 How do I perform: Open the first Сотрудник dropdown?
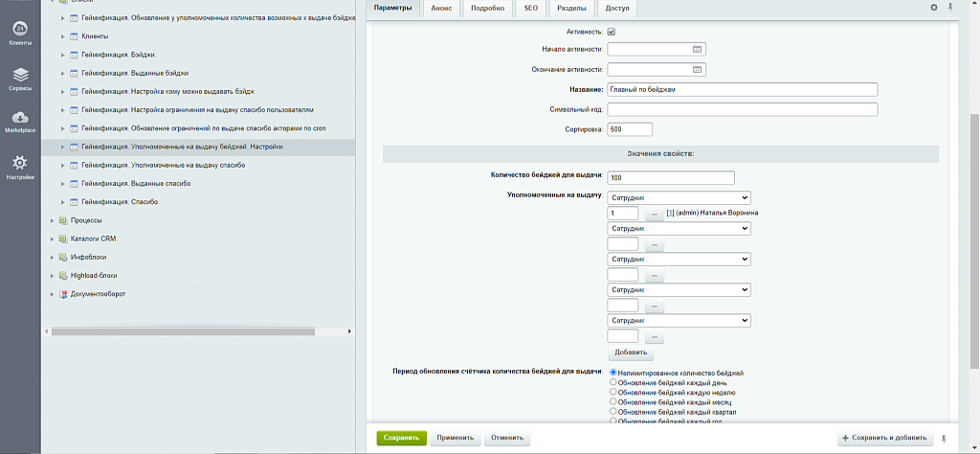pyautogui.click(x=679, y=196)
